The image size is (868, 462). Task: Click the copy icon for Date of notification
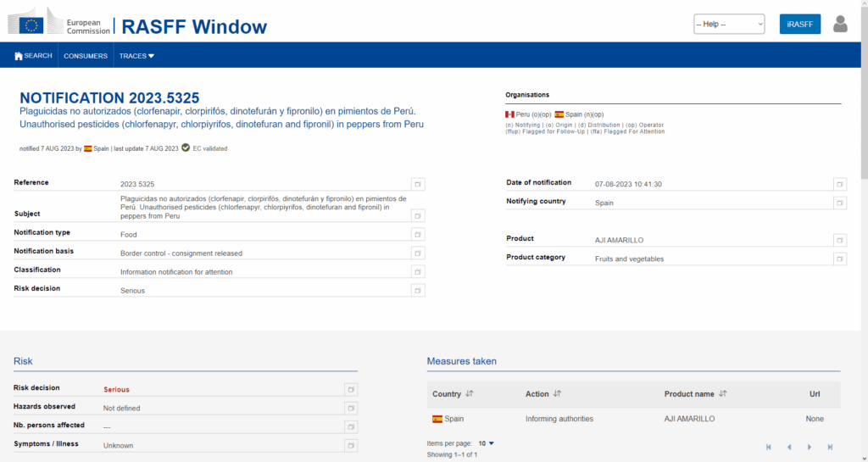pos(840,184)
